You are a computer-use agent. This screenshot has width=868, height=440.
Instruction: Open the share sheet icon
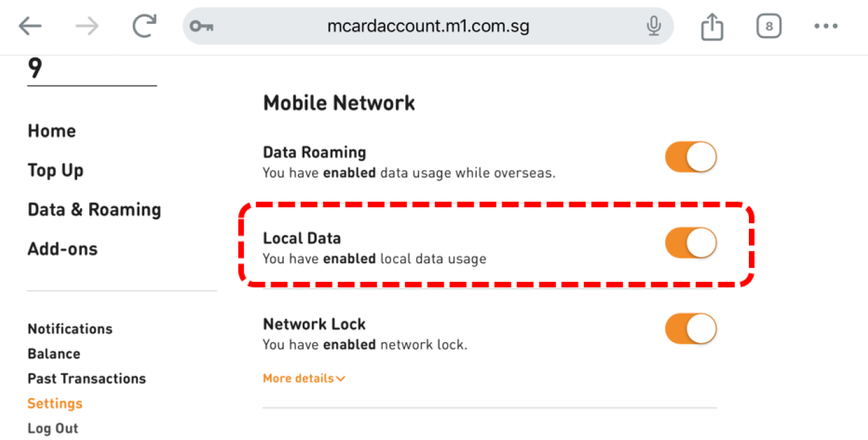point(712,27)
